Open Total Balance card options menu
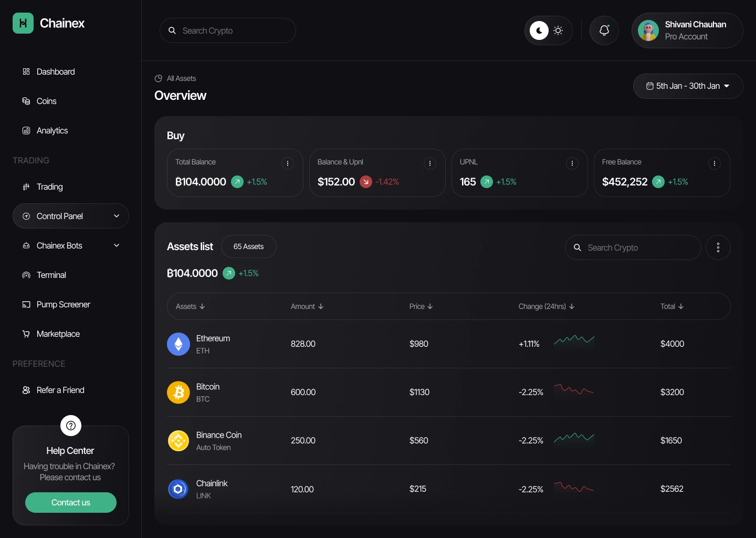756x538 pixels. coord(288,163)
